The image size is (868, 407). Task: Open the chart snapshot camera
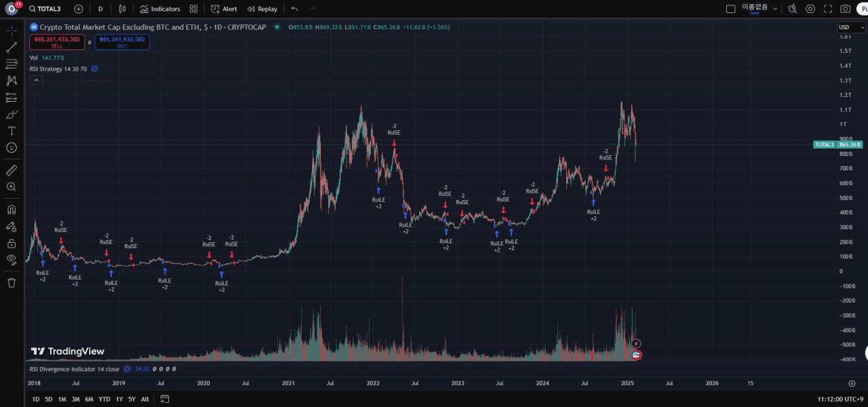845,9
